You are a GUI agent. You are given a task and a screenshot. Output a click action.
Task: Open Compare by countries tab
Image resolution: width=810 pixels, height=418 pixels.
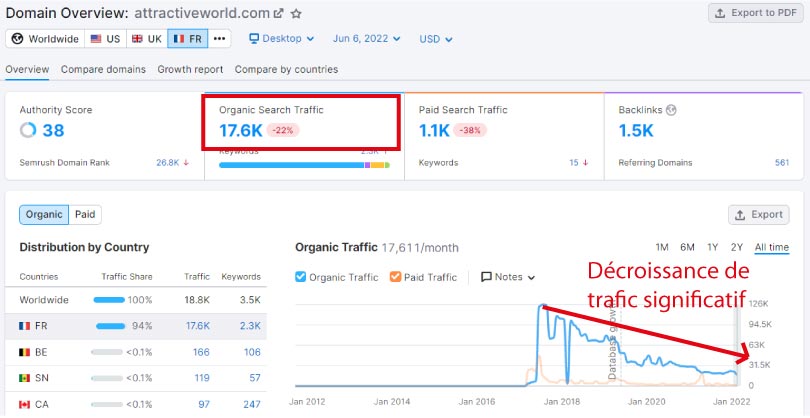tap(286, 69)
